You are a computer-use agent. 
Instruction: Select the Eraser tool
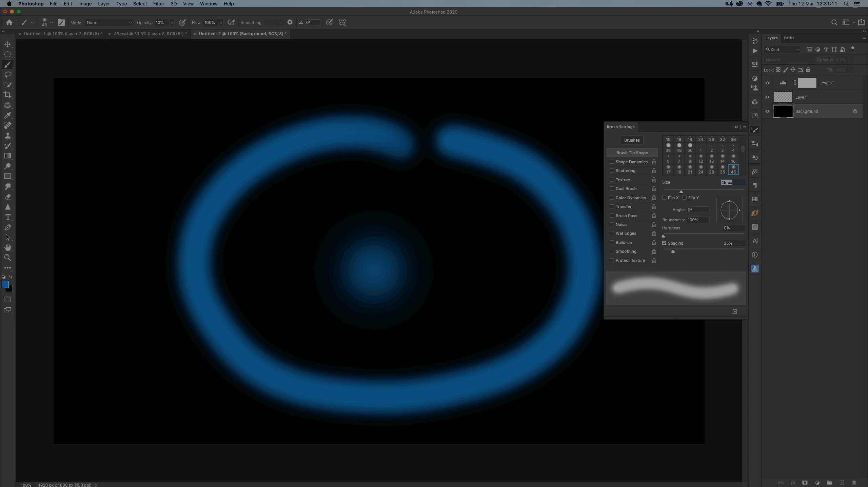(x=7, y=197)
